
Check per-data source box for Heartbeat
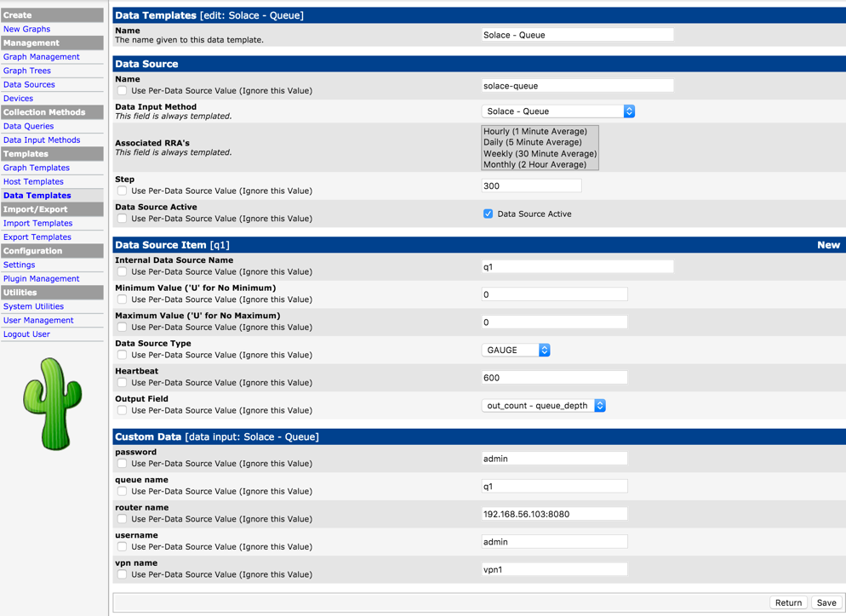pos(123,383)
